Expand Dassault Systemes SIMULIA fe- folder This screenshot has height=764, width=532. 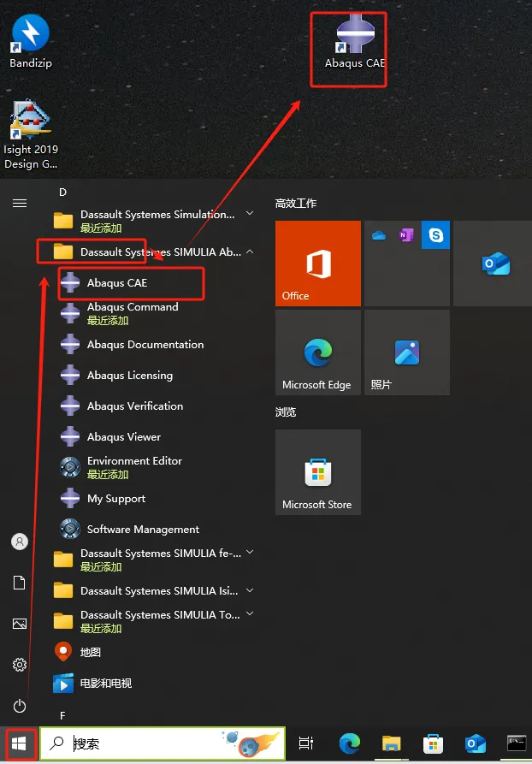153,560
